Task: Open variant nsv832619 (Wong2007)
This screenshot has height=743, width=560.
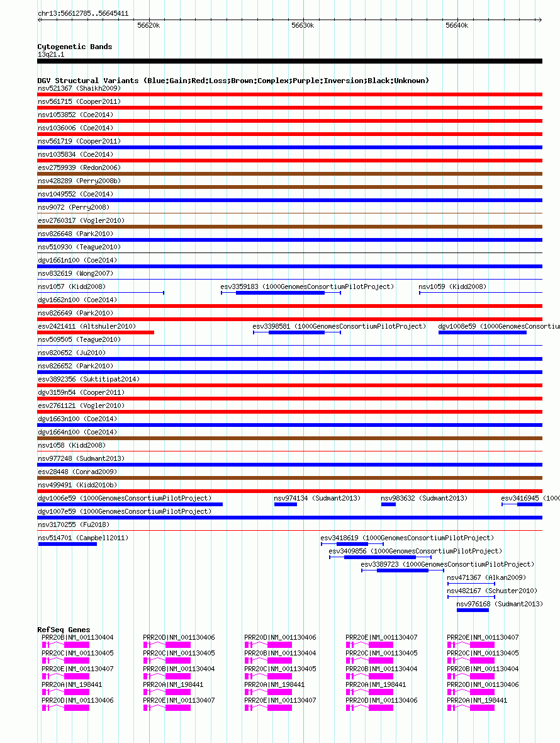Action: point(76,274)
